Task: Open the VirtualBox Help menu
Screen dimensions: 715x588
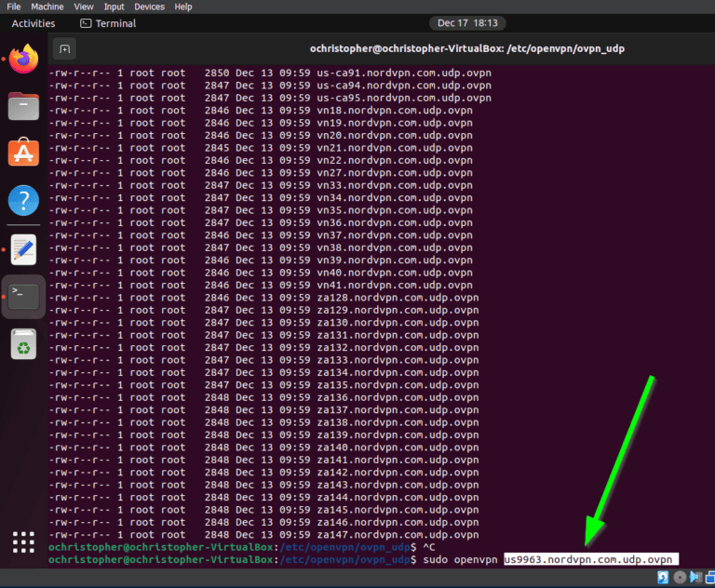Action: click(x=183, y=7)
